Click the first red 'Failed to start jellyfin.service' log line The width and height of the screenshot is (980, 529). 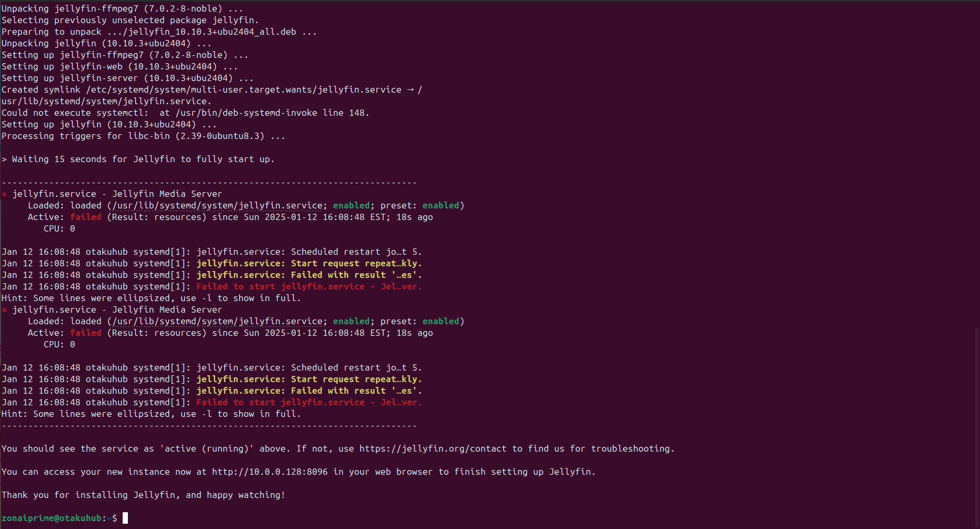click(308, 286)
